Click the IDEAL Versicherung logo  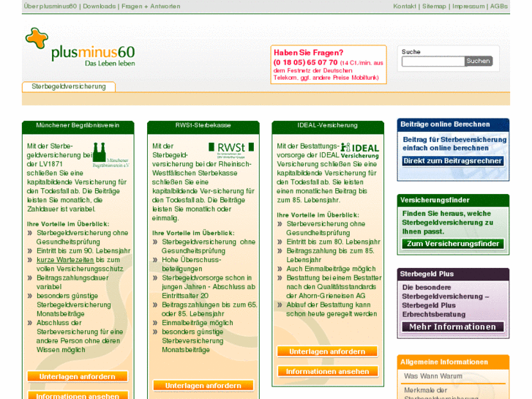pyautogui.click(x=359, y=151)
